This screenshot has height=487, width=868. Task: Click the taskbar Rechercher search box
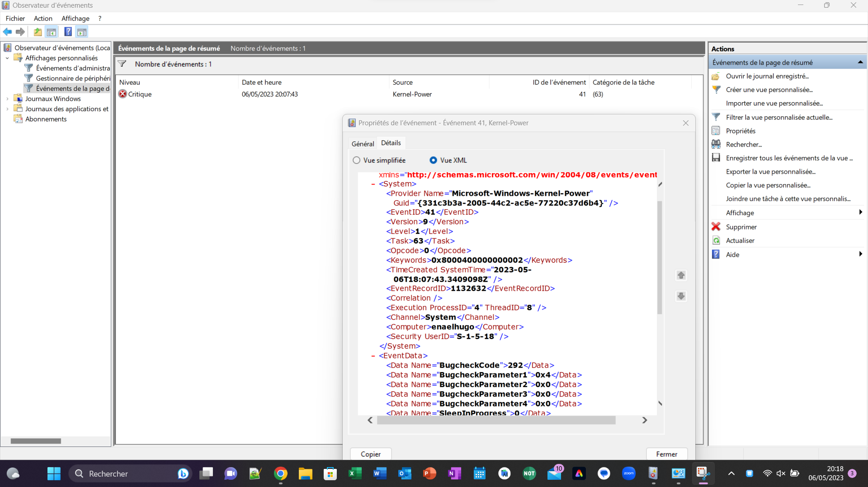131,473
